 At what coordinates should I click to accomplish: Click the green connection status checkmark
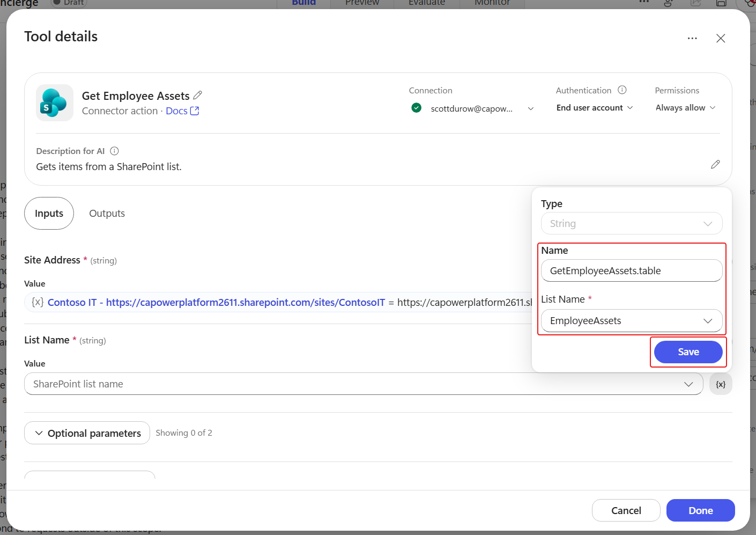click(416, 108)
